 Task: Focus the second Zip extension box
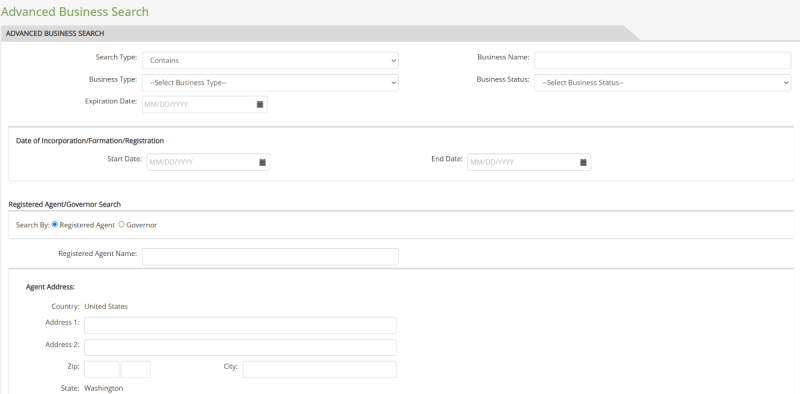point(136,369)
